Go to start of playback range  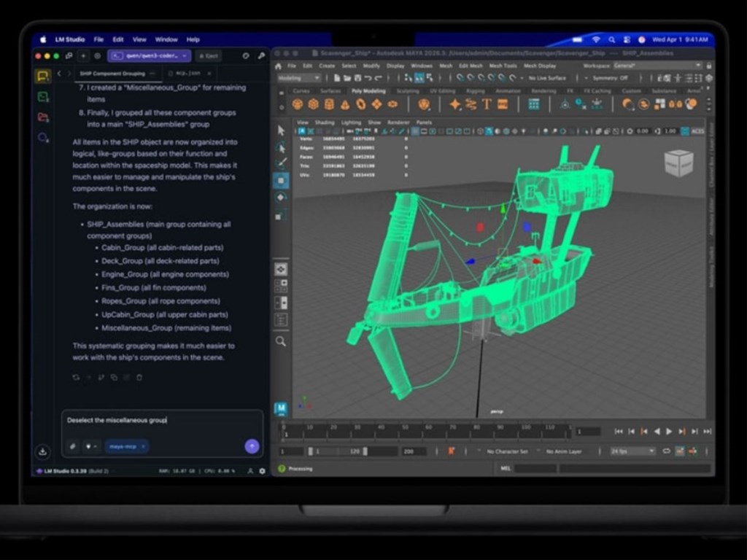[x=619, y=432]
